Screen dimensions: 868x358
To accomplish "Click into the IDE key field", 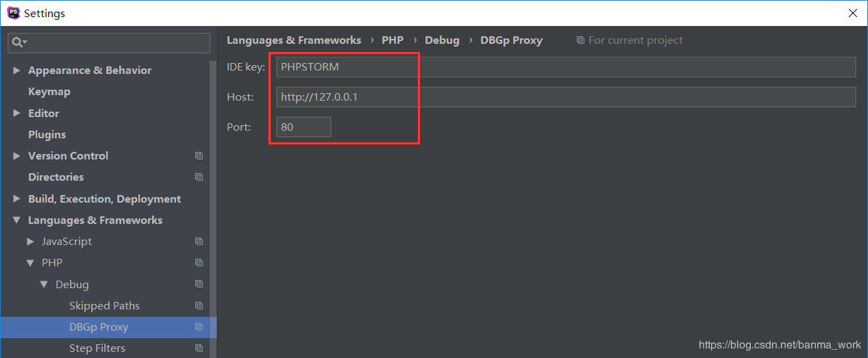I will (x=566, y=67).
